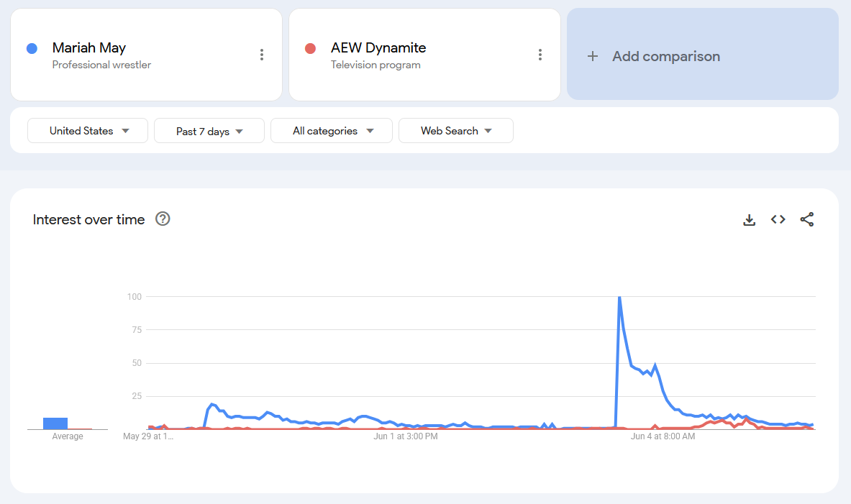Click the red AEW Dynamite color dot
Screen dimensions: 851x504
click(x=311, y=49)
